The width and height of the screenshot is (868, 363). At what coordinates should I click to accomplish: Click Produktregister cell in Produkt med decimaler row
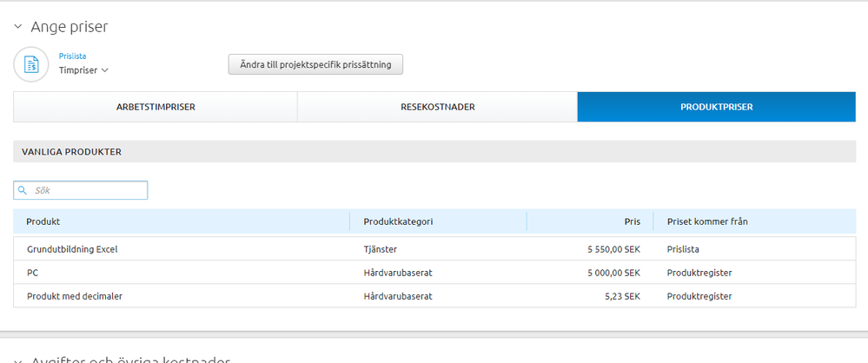pos(699,296)
